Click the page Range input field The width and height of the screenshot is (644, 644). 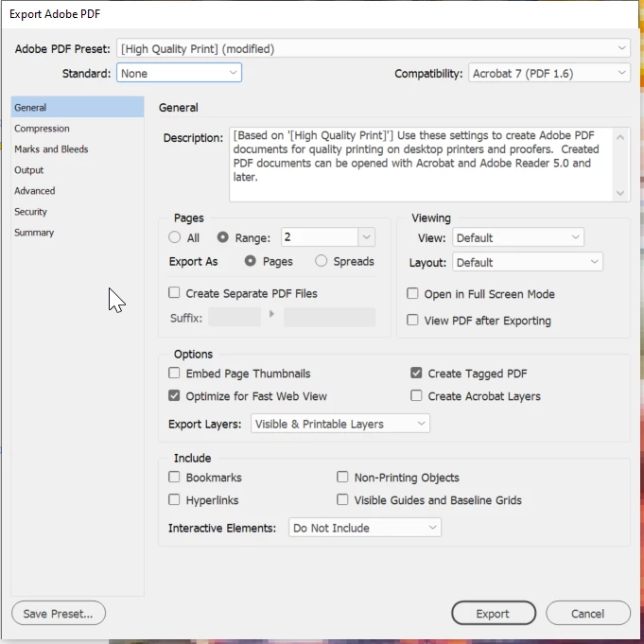pos(320,237)
